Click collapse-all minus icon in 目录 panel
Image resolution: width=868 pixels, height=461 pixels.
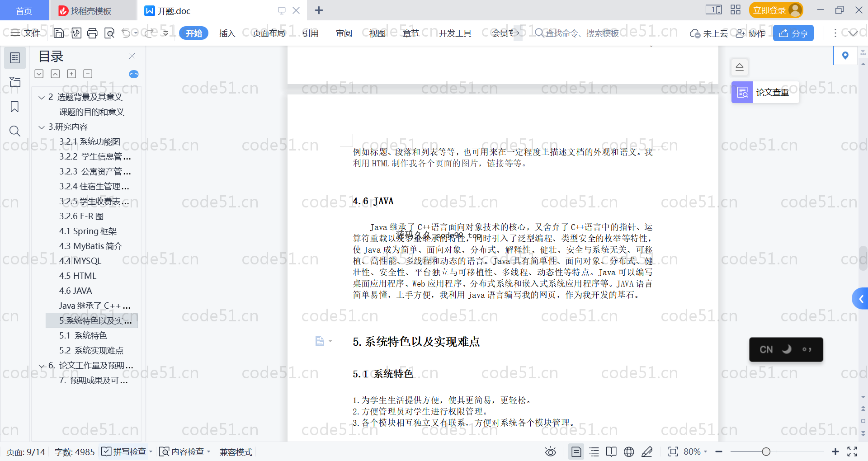(x=88, y=74)
